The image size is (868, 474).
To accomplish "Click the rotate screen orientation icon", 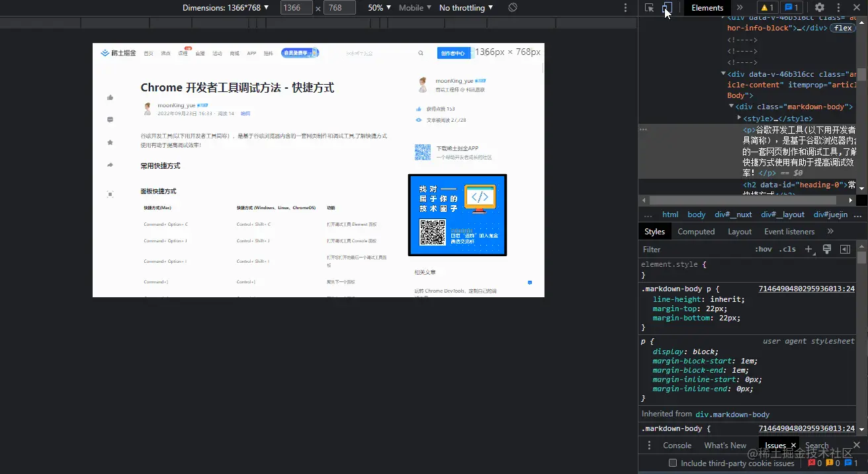I will (x=513, y=8).
